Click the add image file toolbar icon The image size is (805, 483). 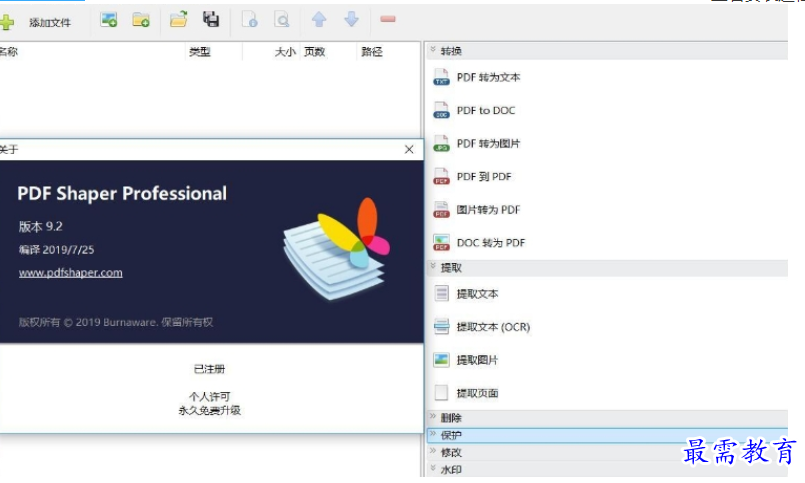[109, 20]
